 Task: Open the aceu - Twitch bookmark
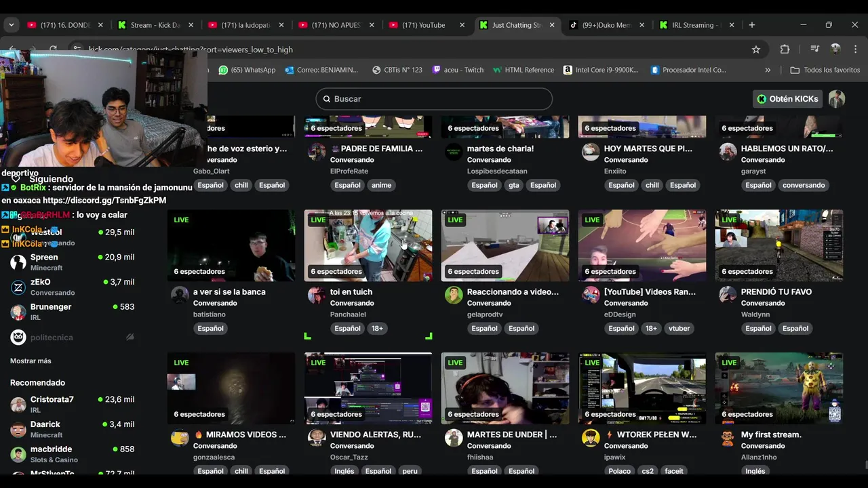pyautogui.click(x=458, y=70)
